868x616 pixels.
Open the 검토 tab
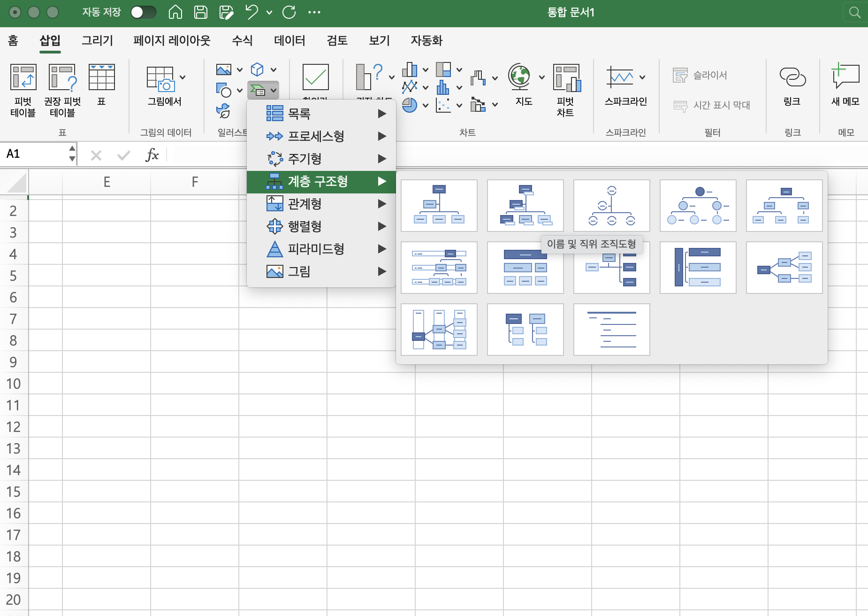pyautogui.click(x=337, y=41)
